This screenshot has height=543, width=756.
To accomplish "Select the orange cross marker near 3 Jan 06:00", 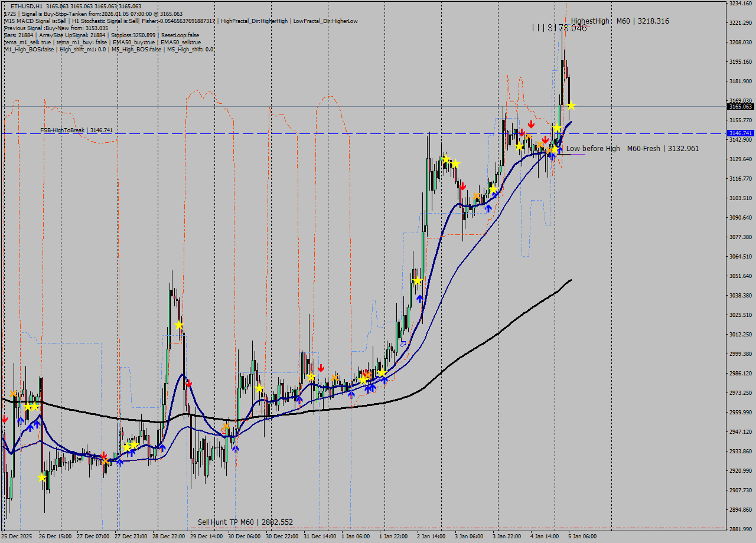I will click(476, 196).
